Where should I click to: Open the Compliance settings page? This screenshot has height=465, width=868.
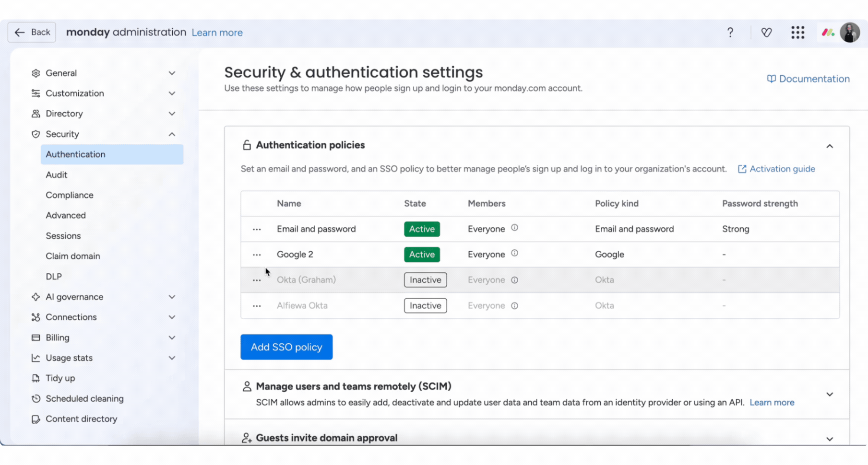[70, 195]
